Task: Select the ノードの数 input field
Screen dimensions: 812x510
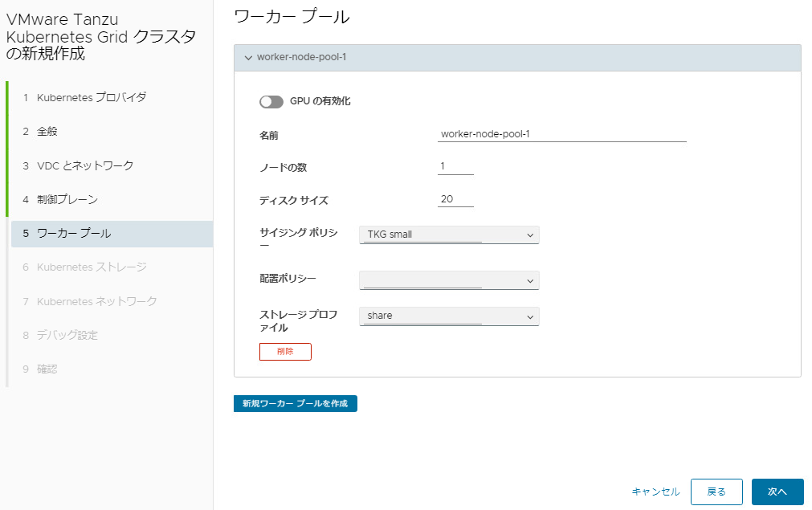Action: coord(455,166)
